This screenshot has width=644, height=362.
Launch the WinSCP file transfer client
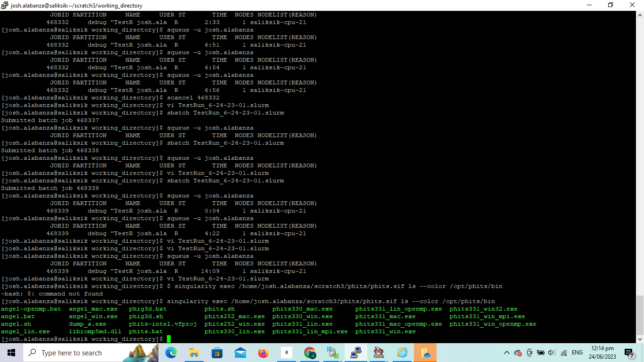coord(332,353)
